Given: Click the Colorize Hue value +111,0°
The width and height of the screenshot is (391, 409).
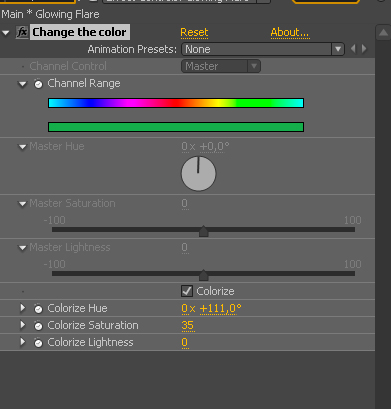Looking at the screenshot, I should (x=220, y=309).
